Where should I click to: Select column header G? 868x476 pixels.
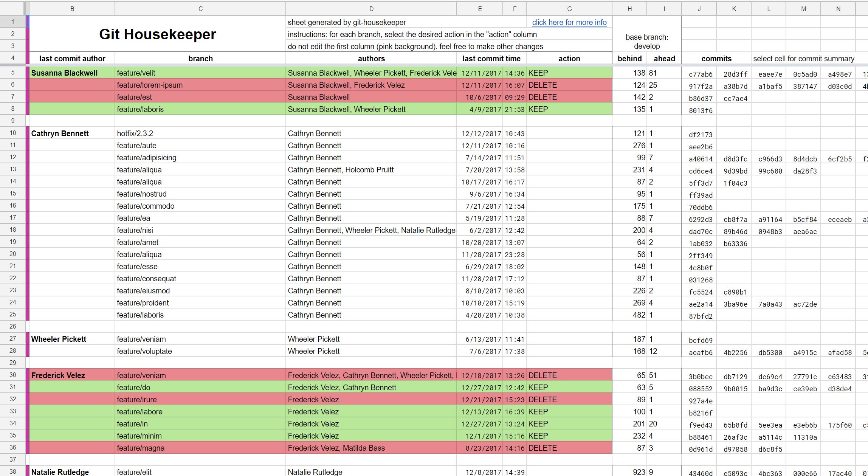pos(569,9)
